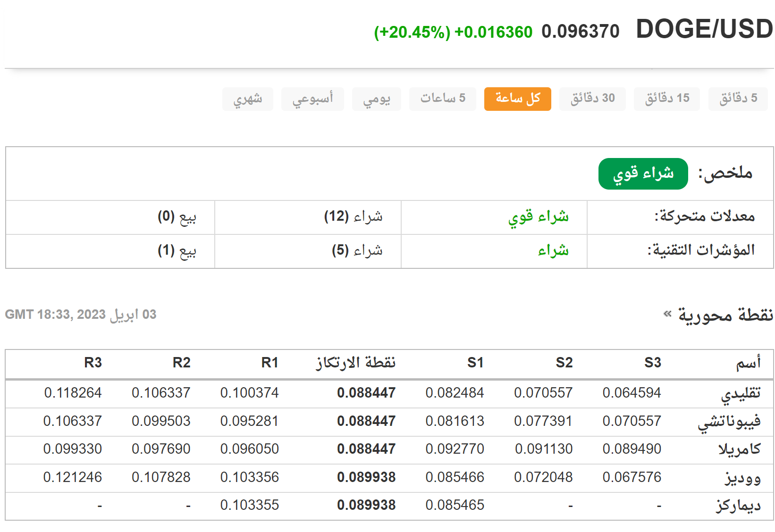Click فيبوناتشي S1 value 0.081613
This screenshot has width=775, height=532.
(455, 421)
